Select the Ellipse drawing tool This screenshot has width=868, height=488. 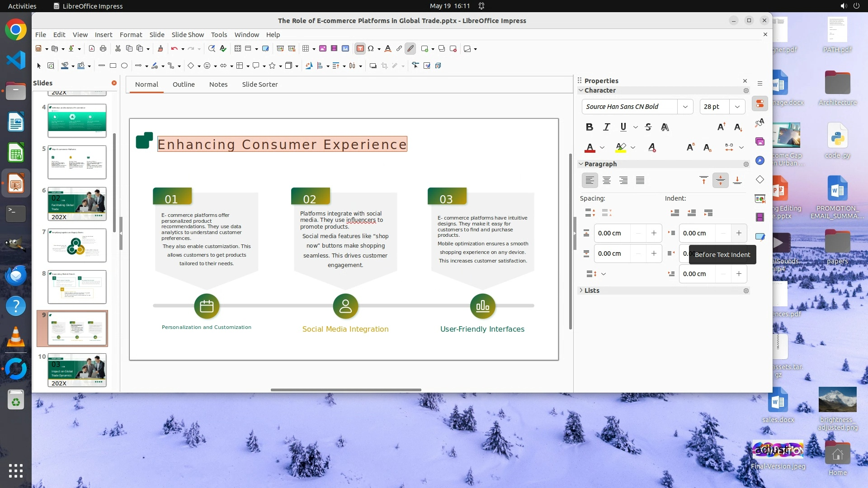pos(124,66)
